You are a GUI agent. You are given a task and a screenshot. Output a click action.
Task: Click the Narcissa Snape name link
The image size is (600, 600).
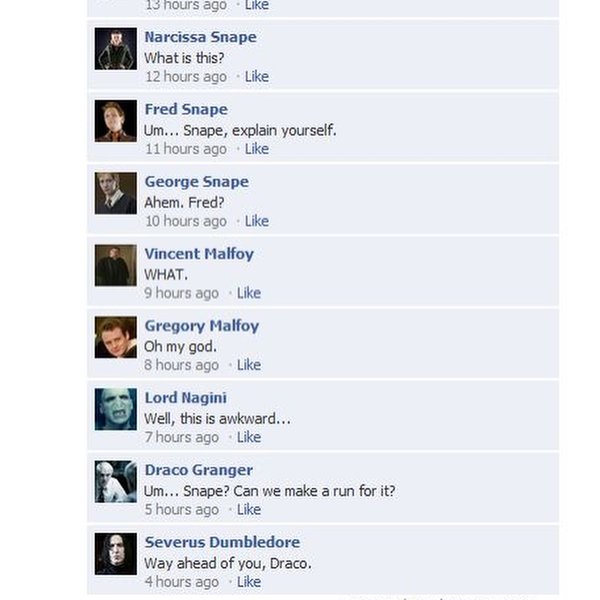(201, 37)
